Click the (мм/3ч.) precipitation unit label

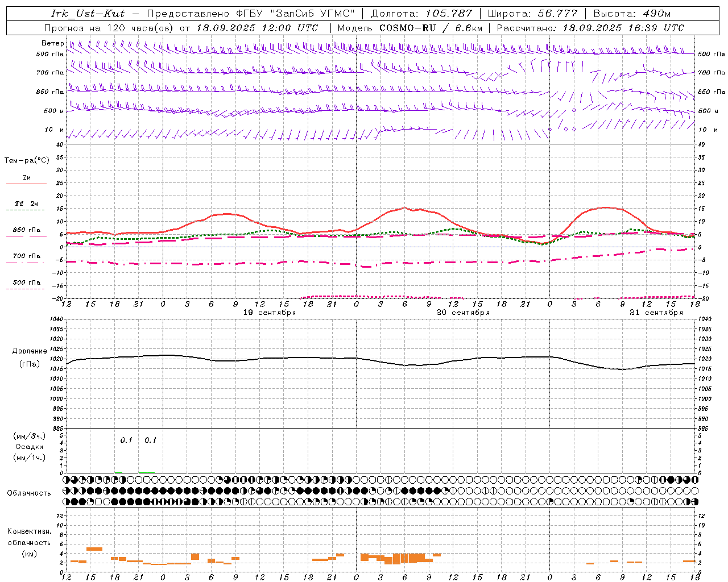[30, 436]
